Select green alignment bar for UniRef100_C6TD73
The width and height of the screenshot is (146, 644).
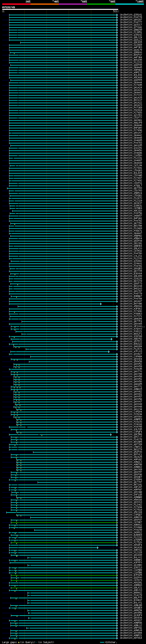pyautogui.click(x=64, y=580)
